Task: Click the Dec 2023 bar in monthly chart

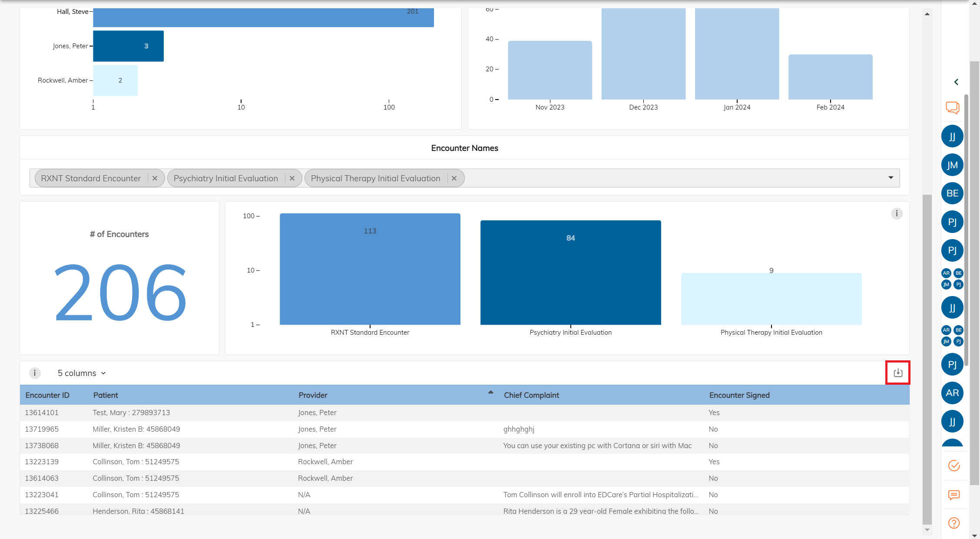Action: pos(643,54)
